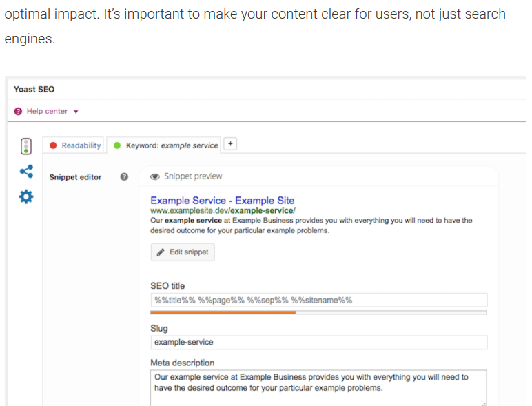The width and height of the screenshot is (532, 406).
Task: Click the Snippet preview label
Action: coord(193,176)
